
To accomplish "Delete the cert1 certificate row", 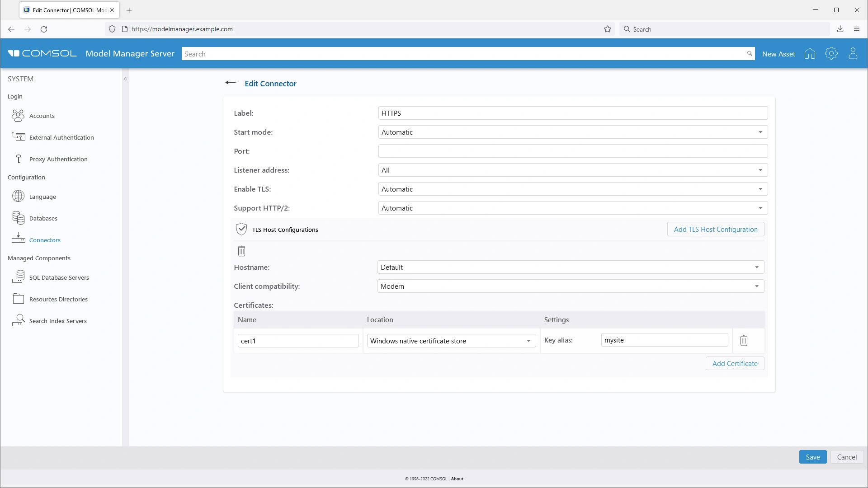I will 744,341.
